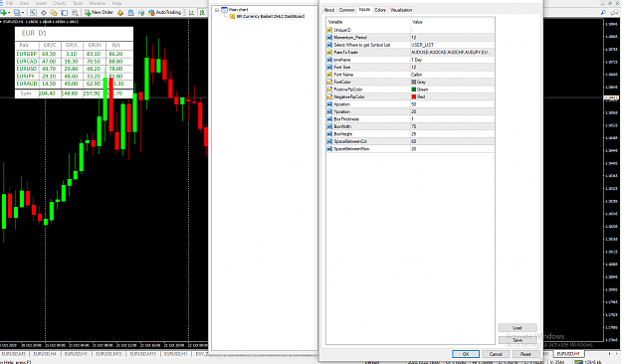The image size is (622, 364).
Task: Open the Charts menu
Action: 60,3
